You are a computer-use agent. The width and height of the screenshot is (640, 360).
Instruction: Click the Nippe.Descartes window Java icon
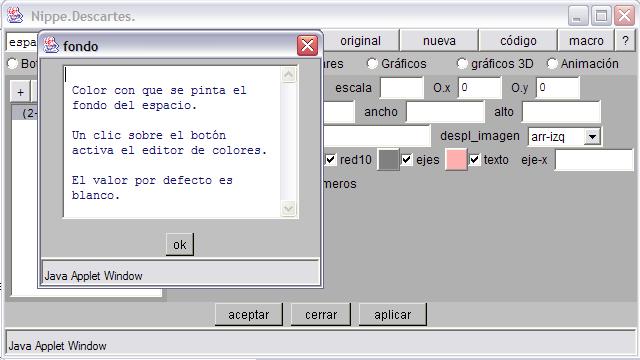(x=15, y=16)
